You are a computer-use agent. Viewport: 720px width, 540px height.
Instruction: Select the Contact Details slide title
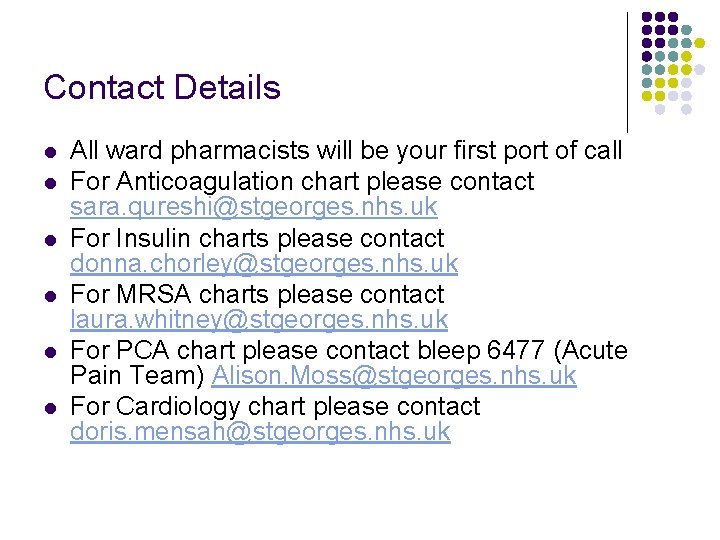pos(162,88)
